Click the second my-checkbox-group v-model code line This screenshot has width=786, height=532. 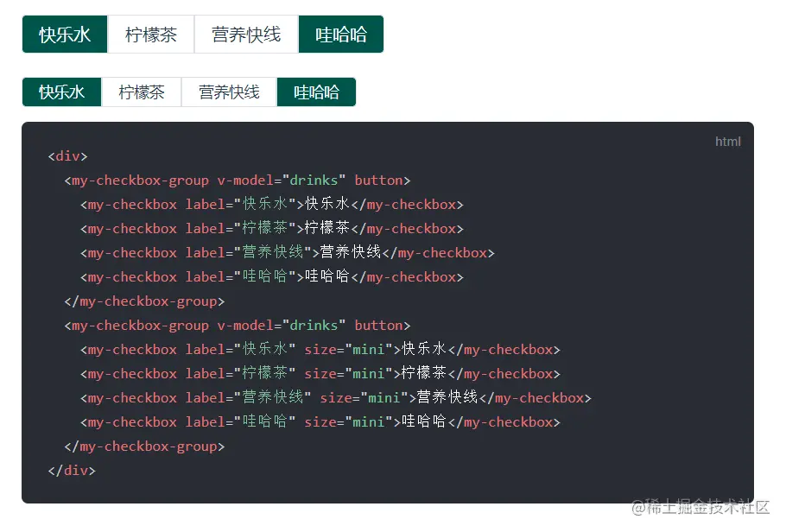click(238, 326)
